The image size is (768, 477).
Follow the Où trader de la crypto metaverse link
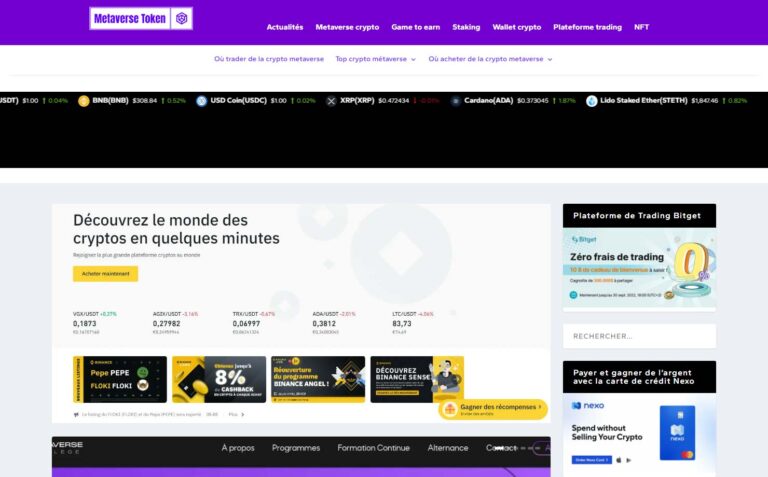[269, 59]
